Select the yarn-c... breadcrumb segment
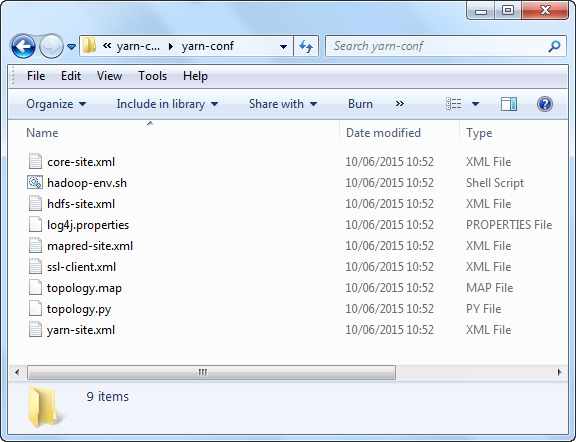 pos(138,46)
